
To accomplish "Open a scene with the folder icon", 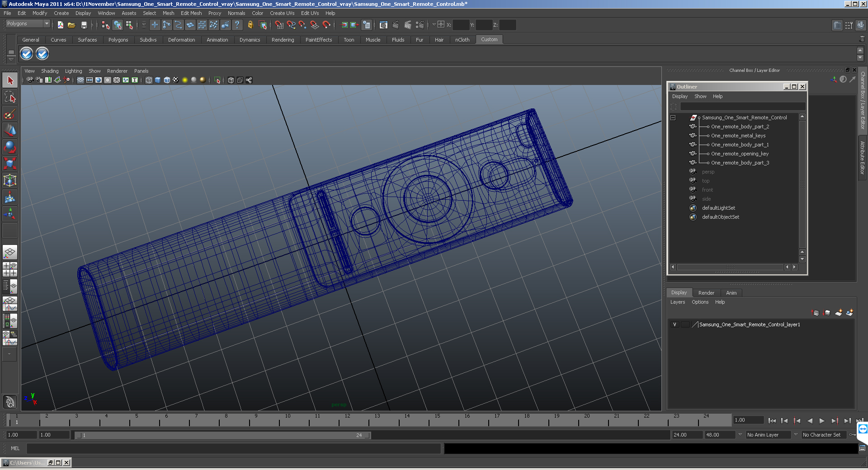I will point(71,25).
